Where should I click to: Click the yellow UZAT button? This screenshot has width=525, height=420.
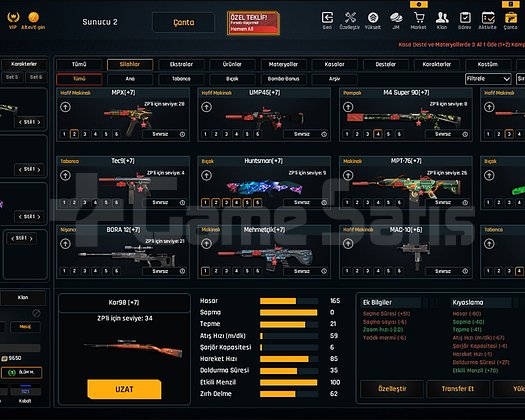point(124,389)
